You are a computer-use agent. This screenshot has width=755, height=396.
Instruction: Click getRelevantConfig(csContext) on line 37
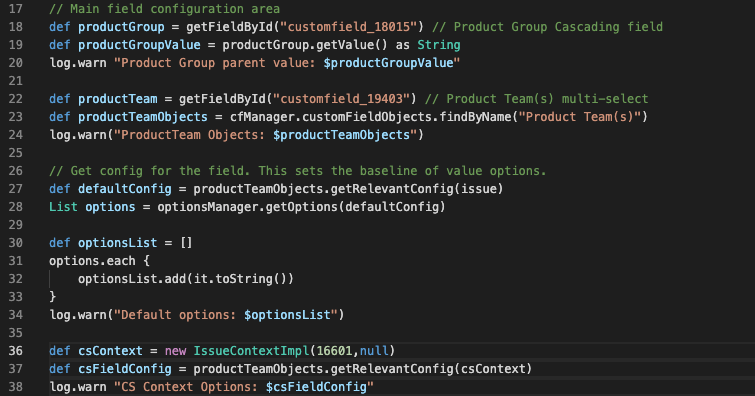tap(431, 369)
